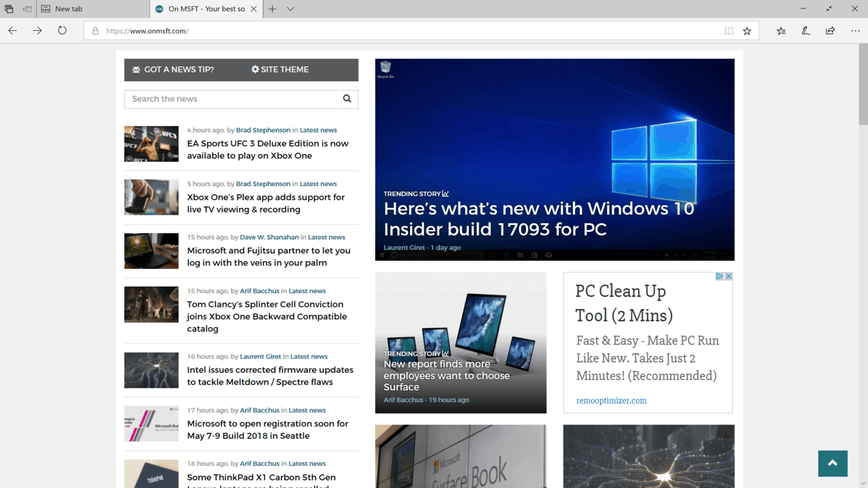Open the Fujitsu palm veins thumbnail
The width and height of the screenshot is (868, 488).
[151, 251]
